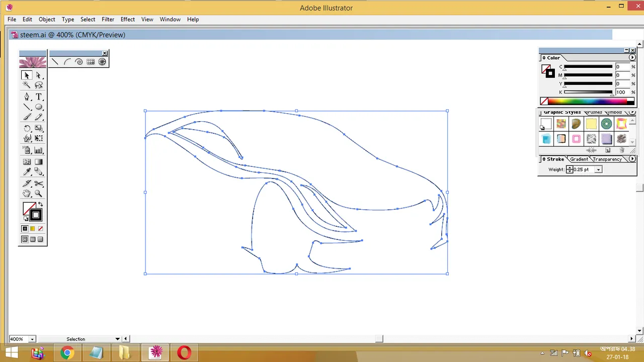Select the Mesh tool
Viewport: 644px width, 362px height.
tap(27, 162)
